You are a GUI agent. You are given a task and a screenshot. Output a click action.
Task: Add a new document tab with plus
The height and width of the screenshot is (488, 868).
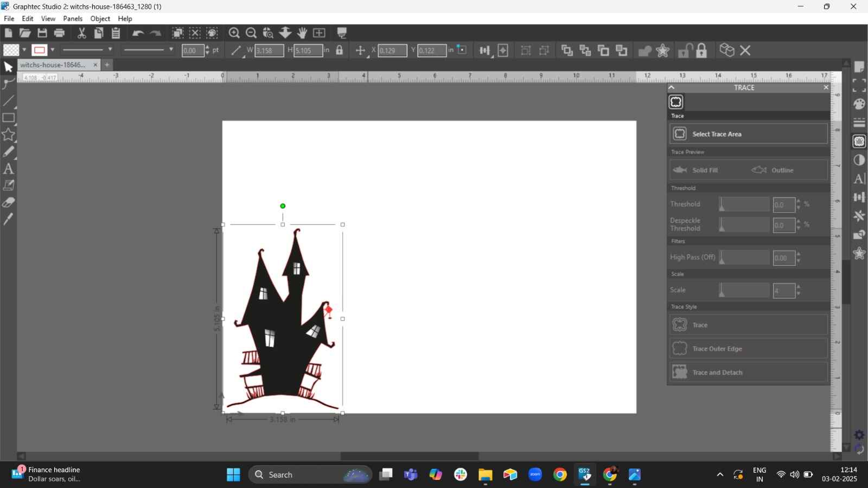click(x=107, y=65)
